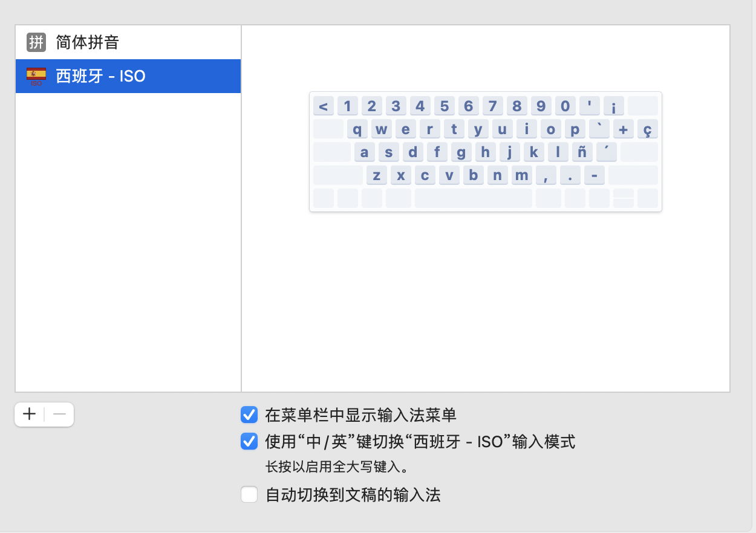
Task: Toggle 在菜单栏中显示输入法菜单 checkbox
Action: 249,415
